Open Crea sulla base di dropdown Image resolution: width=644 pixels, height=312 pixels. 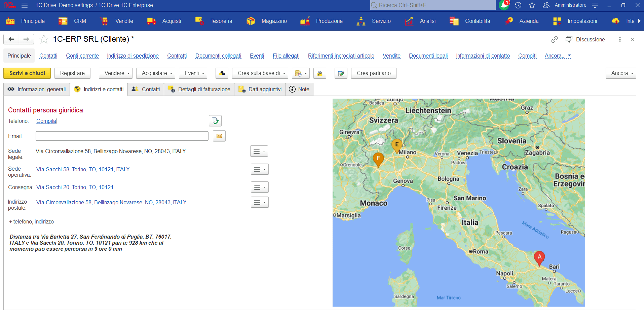coord(260,73)
